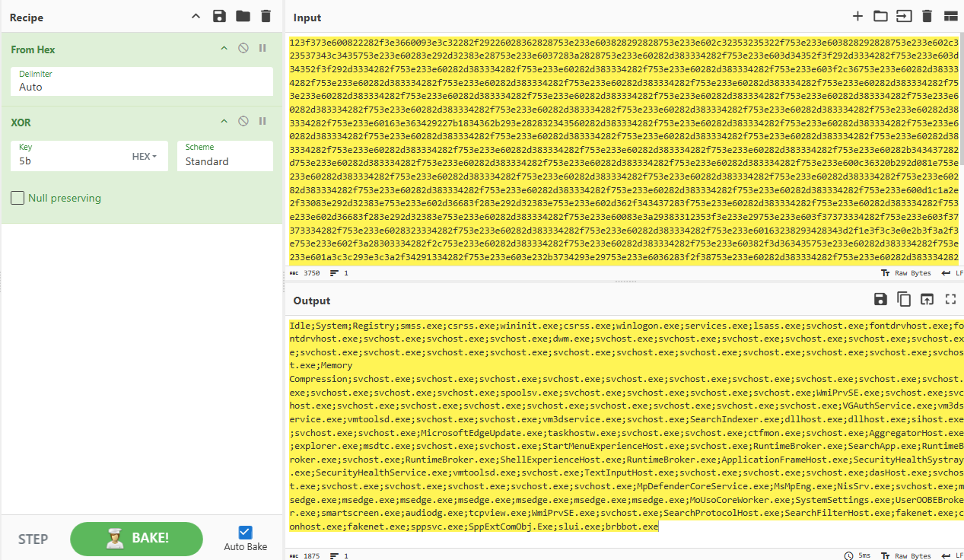The width and height of the screenshot is (964, 560).
Task: Save output to file
Action: click(x=880, y=300)
